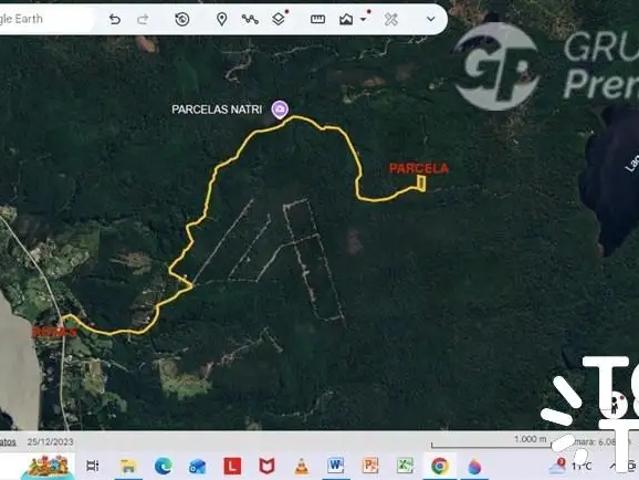Viewport: 639px width, 480px height.
Task: Open the red L app in the taskbar
Action: [x=232, y=466]
